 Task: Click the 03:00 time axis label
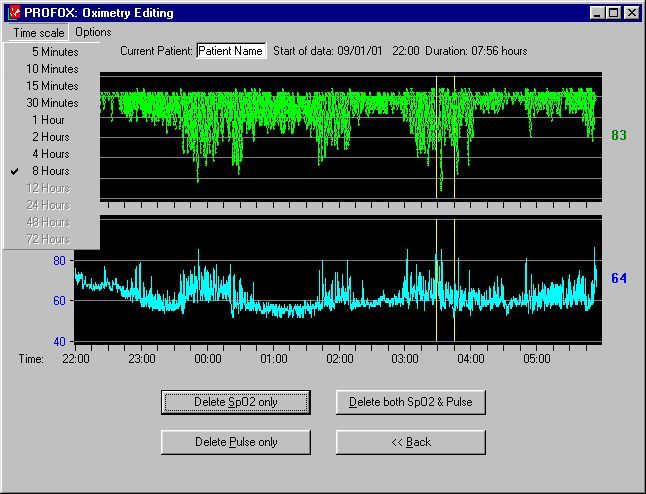coord(405,359)
